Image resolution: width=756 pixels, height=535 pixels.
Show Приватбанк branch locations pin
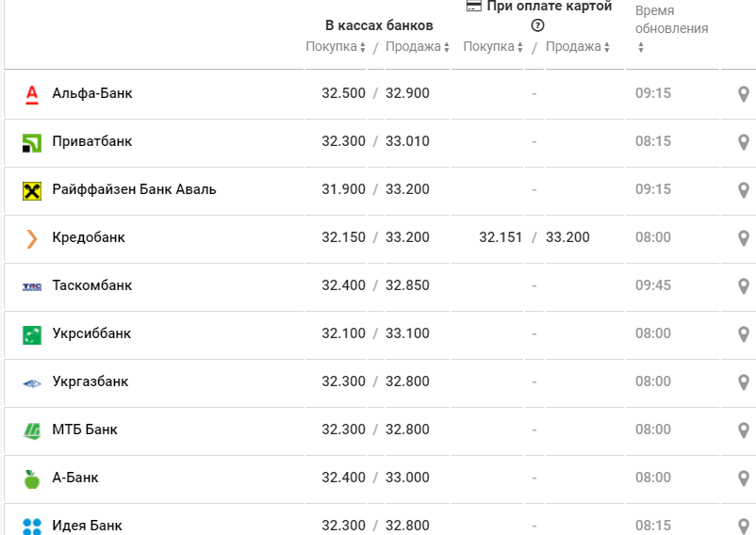click(744, 142)
